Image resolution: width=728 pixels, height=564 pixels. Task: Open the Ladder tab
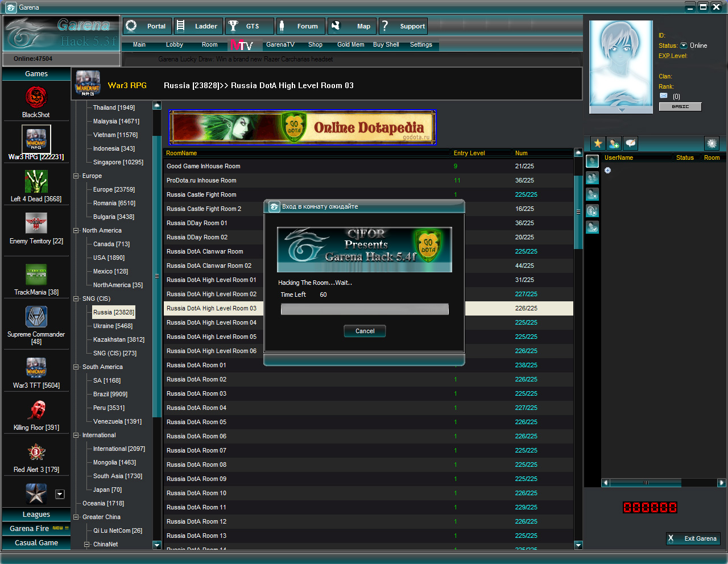pos(198,26)
